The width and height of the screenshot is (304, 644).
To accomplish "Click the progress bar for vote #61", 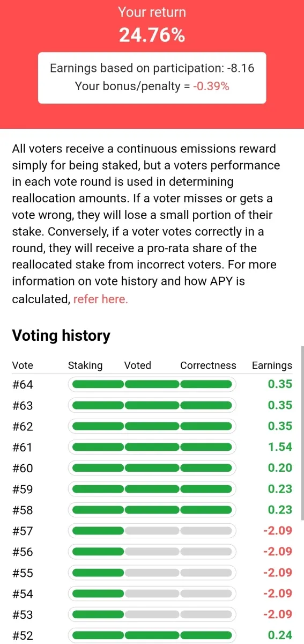I will tap(152, 447).
